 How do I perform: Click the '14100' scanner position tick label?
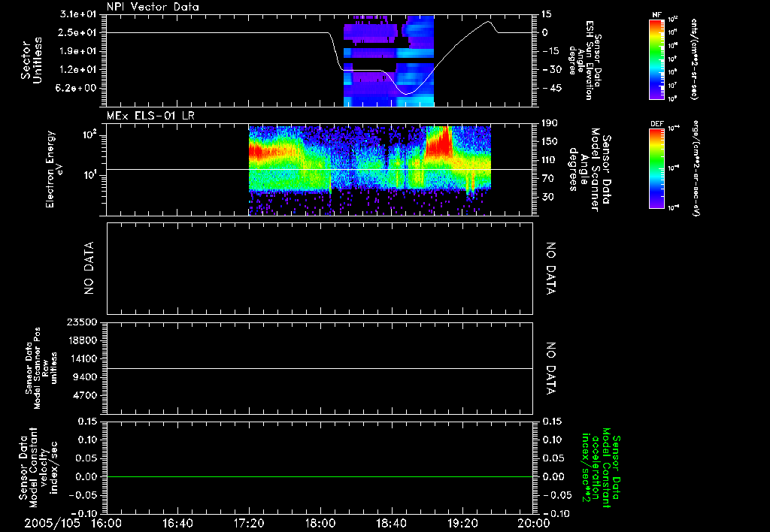pyautogui.click(x=83, y=358)
